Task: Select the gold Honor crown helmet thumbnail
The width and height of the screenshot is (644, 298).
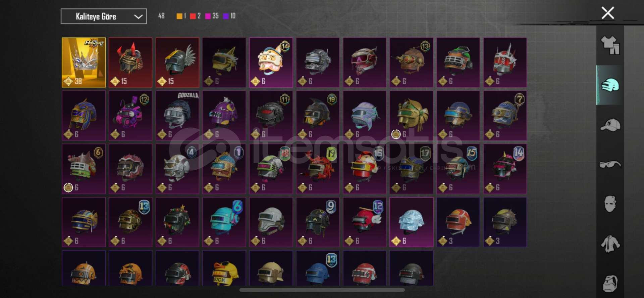Action: click(x=84, y=62)
